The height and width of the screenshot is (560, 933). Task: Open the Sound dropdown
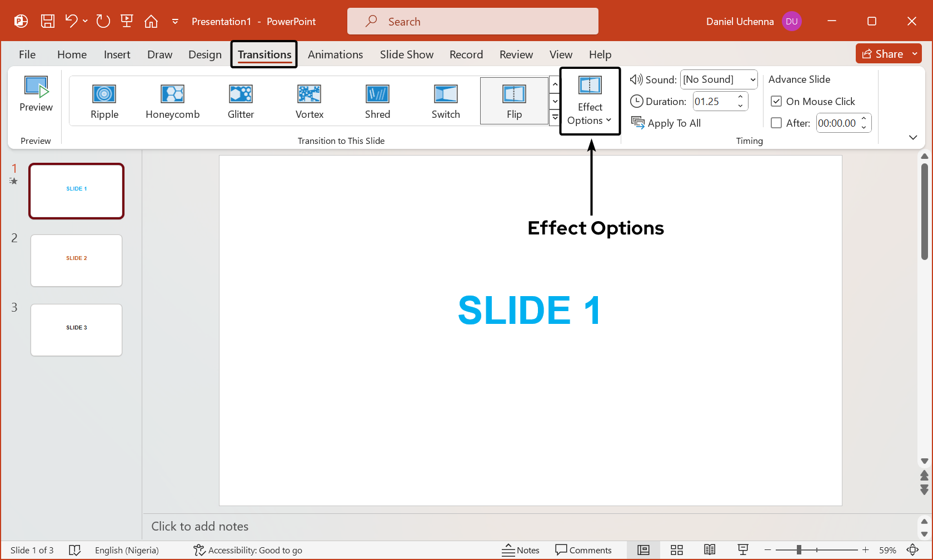pyautogui.click(x=719, y=79)
